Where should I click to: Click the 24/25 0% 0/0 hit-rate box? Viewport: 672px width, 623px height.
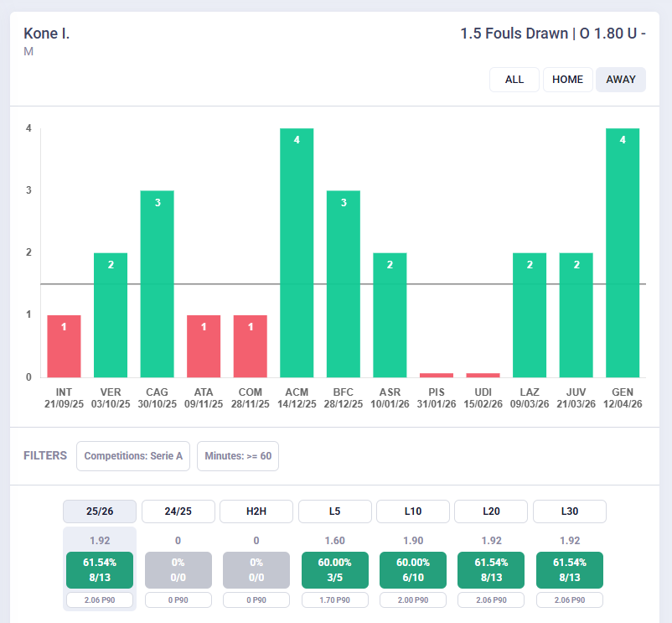point(178,570)
